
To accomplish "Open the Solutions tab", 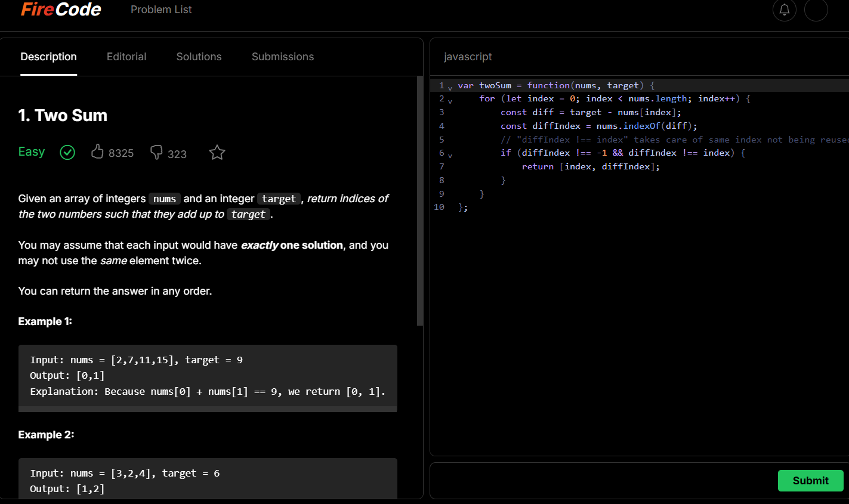I will click(199, 56).
